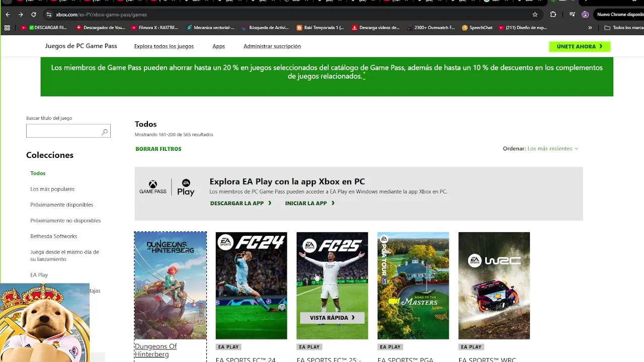Click BORRAR FILTROS link
The height and width of the screenshot is (362, 644).
pyautogui.click(x=158, y=149)
